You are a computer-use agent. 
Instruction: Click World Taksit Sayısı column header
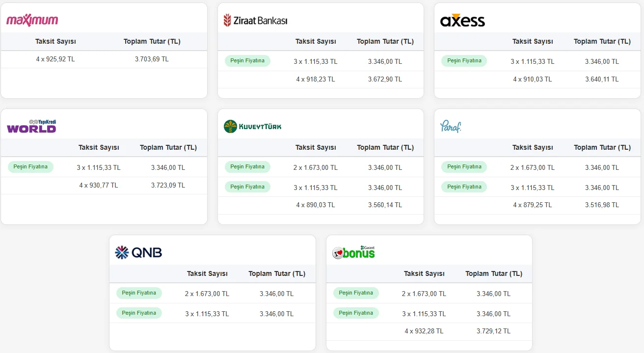(99, 148)
